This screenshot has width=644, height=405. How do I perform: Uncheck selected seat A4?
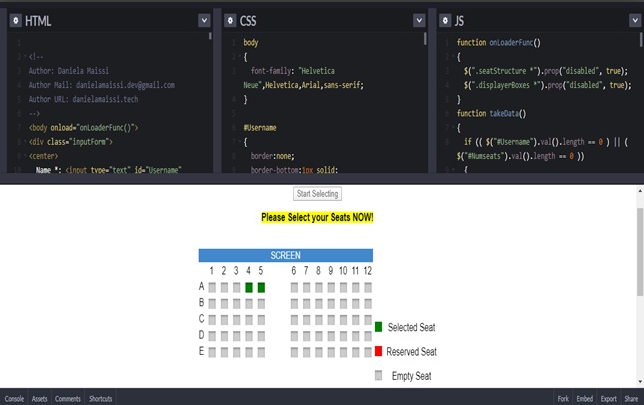tap(248, 288)
